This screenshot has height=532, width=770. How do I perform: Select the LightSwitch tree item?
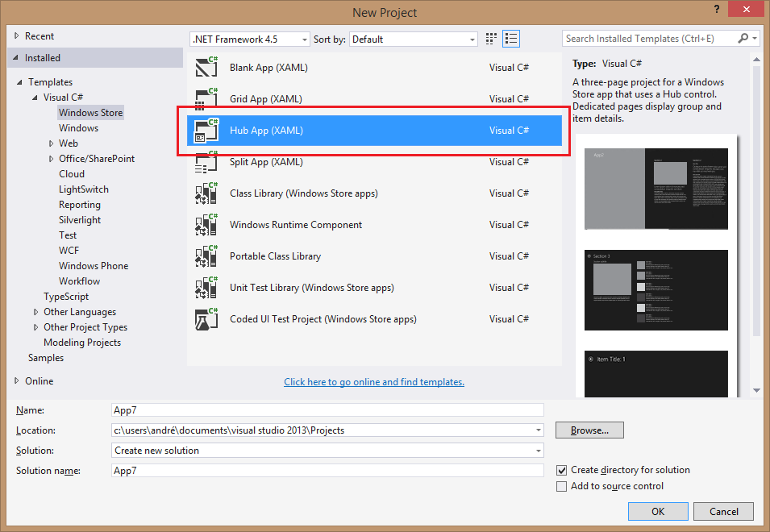click(84, 189)
